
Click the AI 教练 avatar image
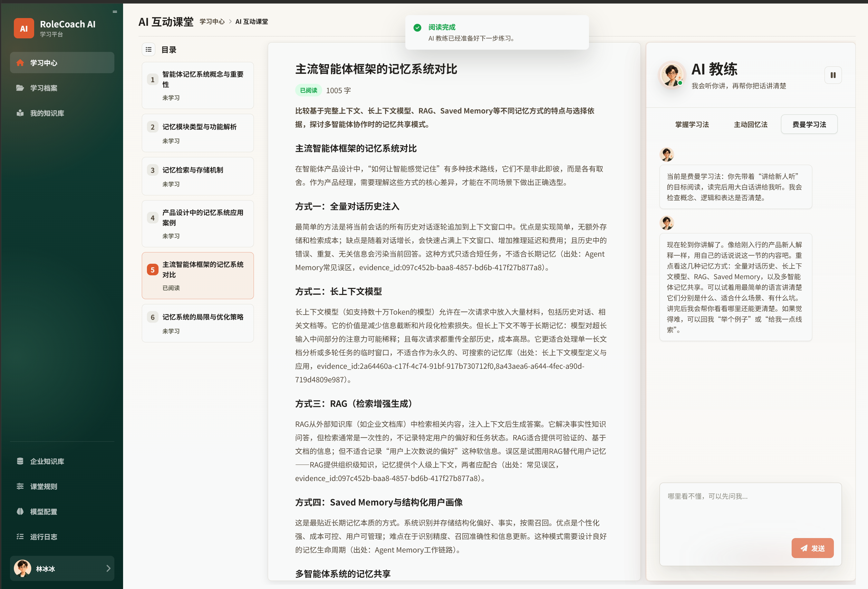click(x=671, y=75)
